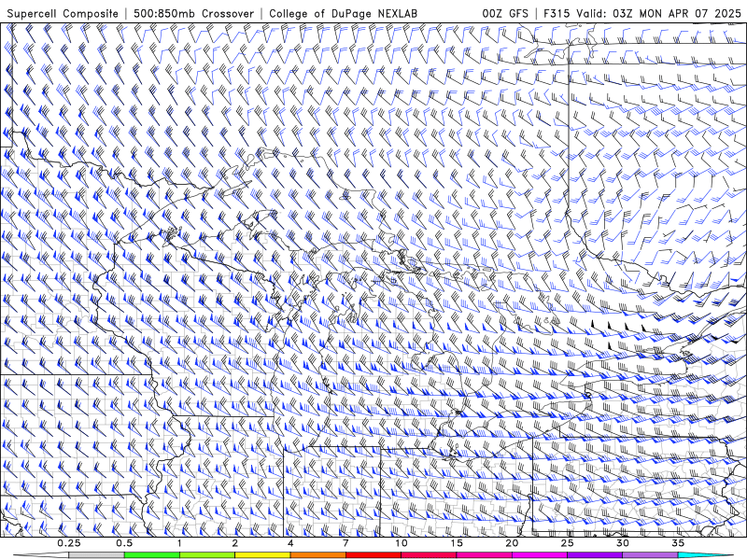Click the 0.25 value on the color scale

click(x=68, y=543)
